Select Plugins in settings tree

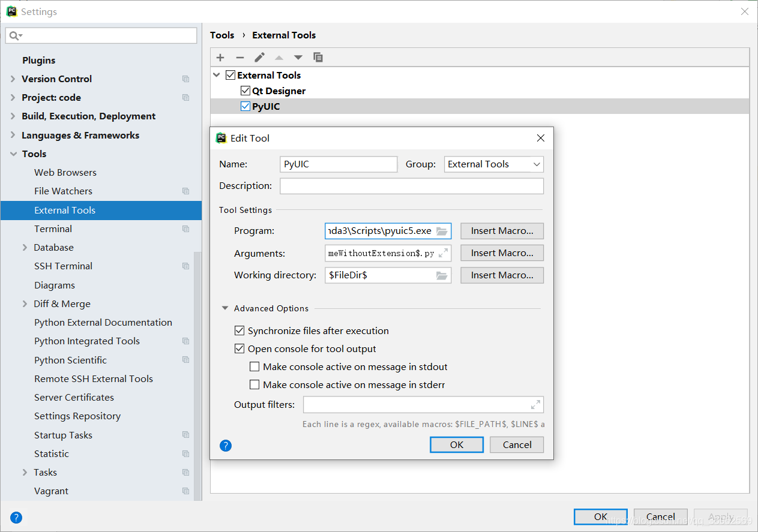tap(39, 60)
